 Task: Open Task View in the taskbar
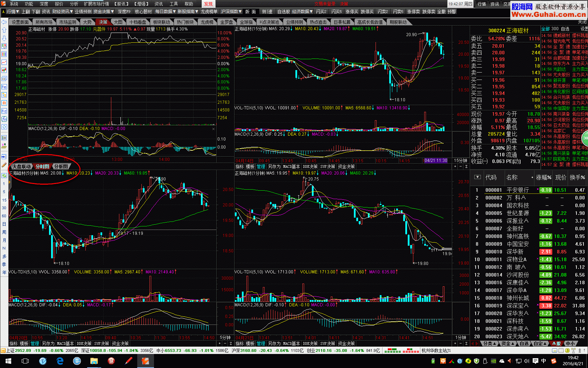pos(25,361)
